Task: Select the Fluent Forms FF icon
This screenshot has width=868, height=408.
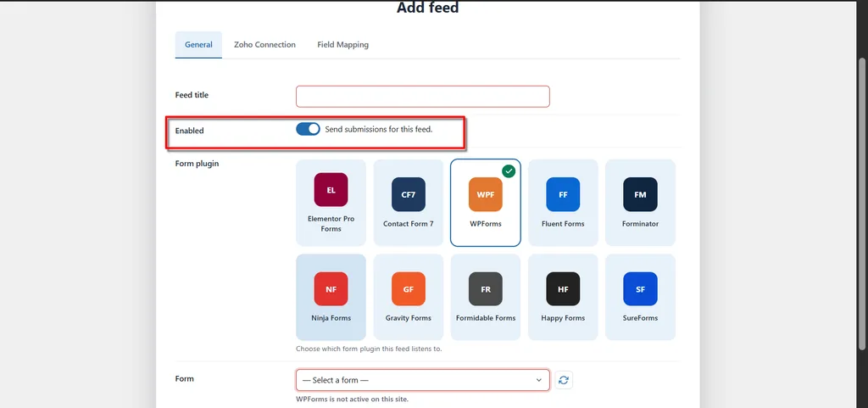Action: click(x=563, y=194)
